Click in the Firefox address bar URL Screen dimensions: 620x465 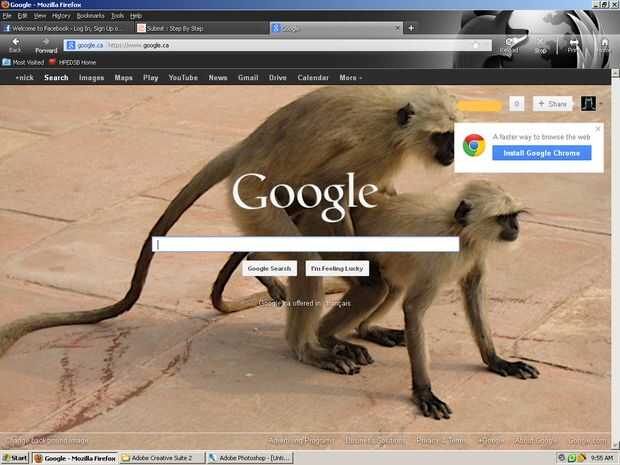(277, 45)
